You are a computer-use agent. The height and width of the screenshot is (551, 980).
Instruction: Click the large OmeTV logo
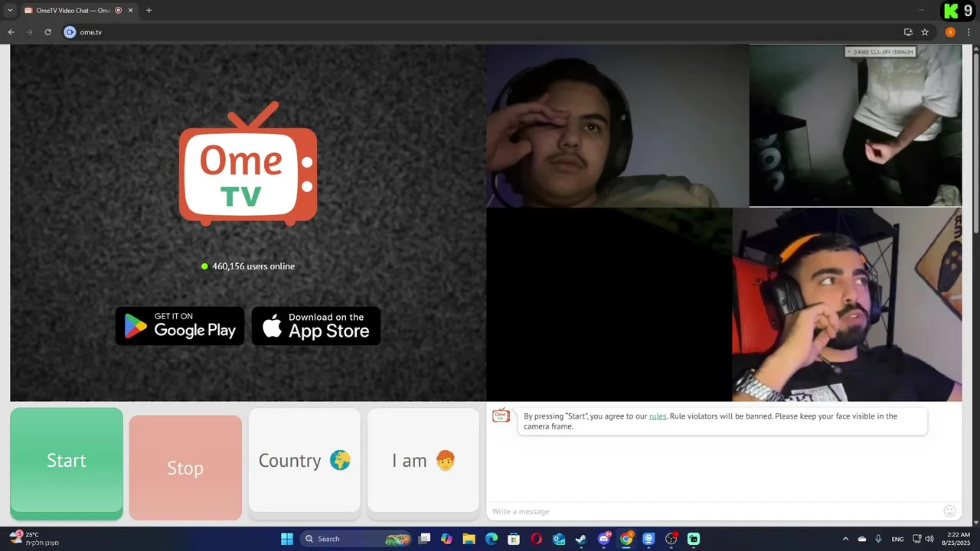click(248, 165)
